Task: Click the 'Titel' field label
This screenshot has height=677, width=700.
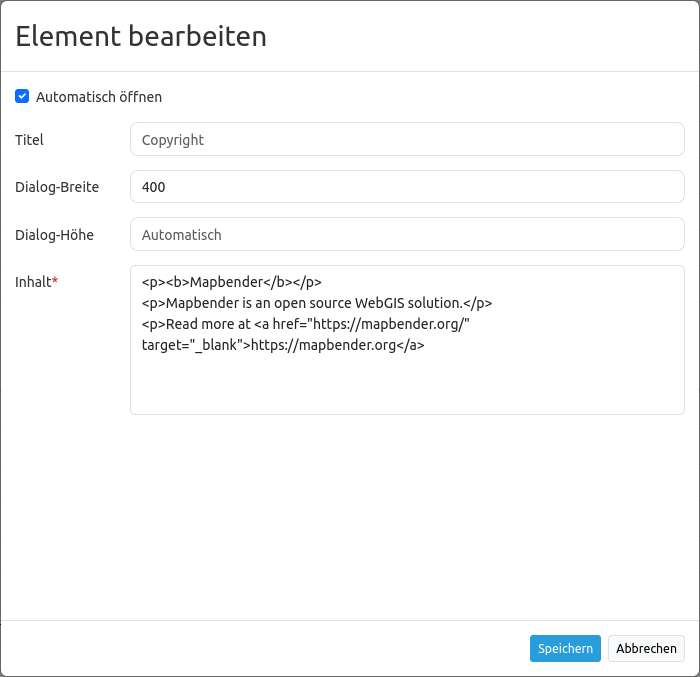Action: click(29, 140)
